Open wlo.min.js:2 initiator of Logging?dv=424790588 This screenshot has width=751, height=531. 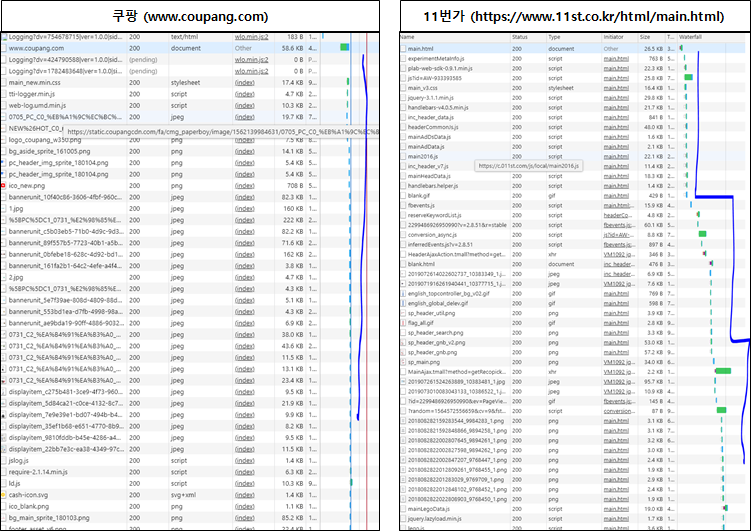coord(251,60)
